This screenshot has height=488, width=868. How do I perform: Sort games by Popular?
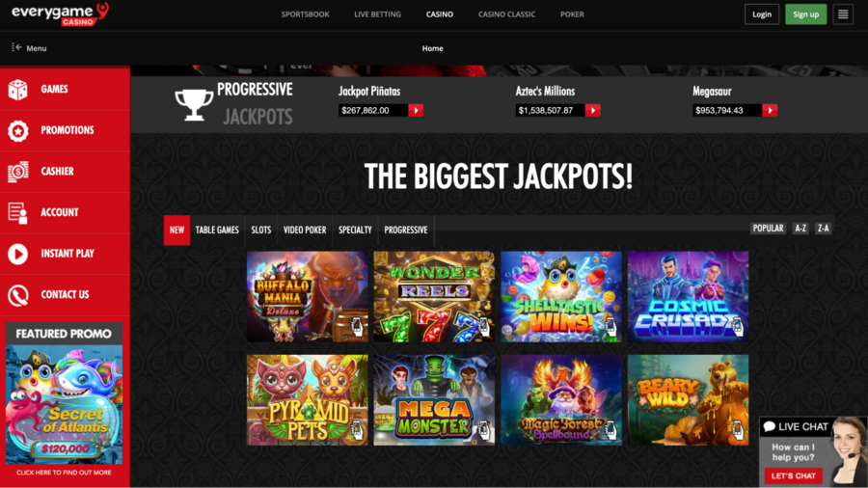[x=768, y=228]
